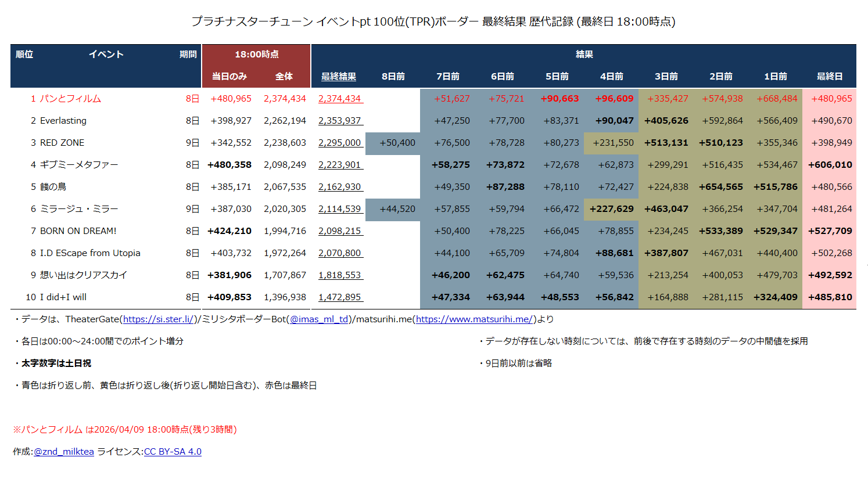
Task: Click the page title プラチナスターチューン heading
Action: pos(433,21)
